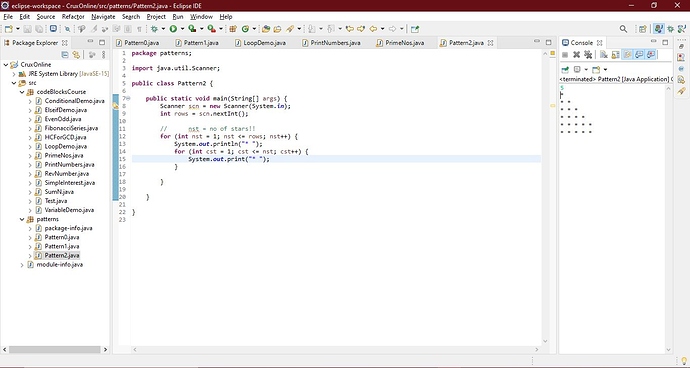This screenshot has width=690, height=368.
Task: Toggle code folding on the main method
Action: pyautogui.click(x=128, y=98)
